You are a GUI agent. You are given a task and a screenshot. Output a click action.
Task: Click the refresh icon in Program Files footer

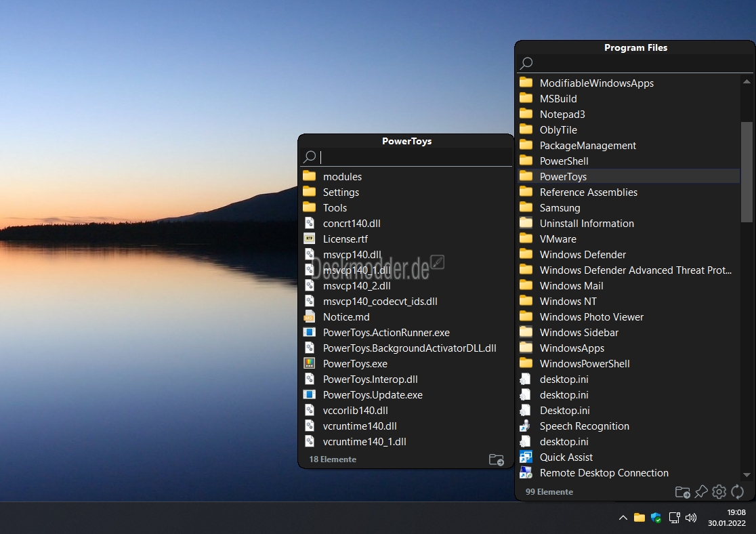pos(738,491)
